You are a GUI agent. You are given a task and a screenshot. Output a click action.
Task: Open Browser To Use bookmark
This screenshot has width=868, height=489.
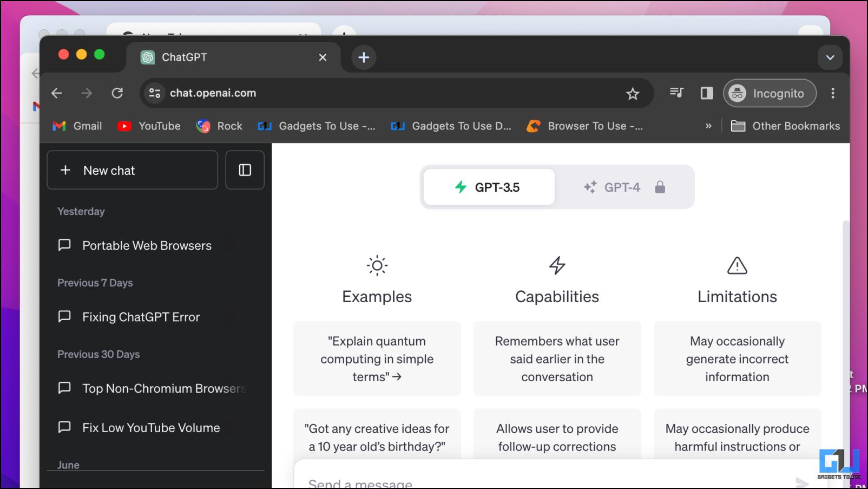click(584, 126)
